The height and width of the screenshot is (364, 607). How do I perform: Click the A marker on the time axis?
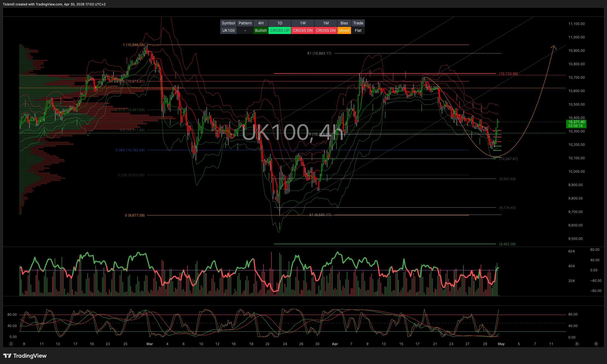pos(577,343)
